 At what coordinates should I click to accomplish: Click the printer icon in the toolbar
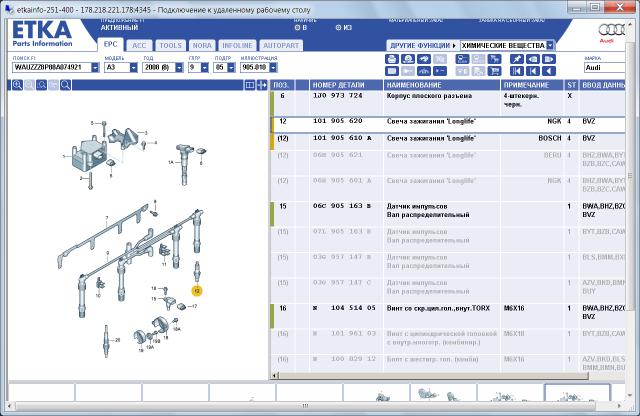pyautogui.click(x=392, y=59)
